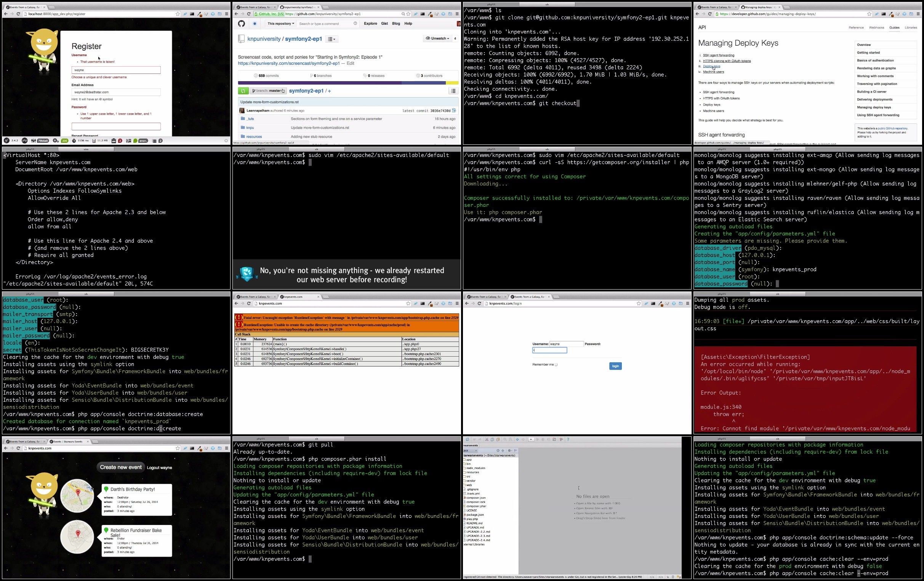Click the purple segment of language bar
This screenshot has height=581, width=924.
click(x=320, y=83)
